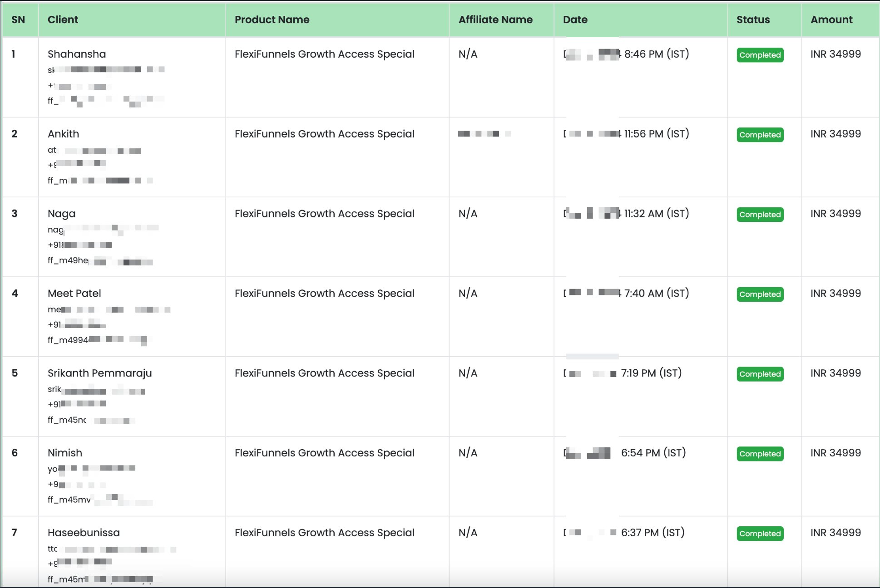Click the client name Naga
The image size is (880, 588).
tap(62, 214)
